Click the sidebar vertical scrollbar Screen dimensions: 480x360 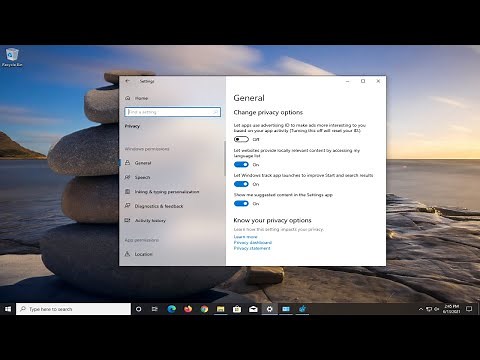[x=225, y=158]
